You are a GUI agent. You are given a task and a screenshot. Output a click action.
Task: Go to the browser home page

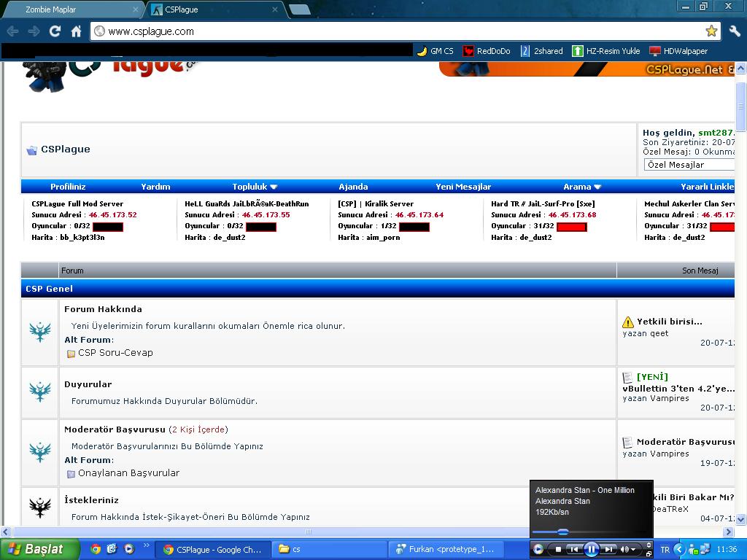pos(76,31)
